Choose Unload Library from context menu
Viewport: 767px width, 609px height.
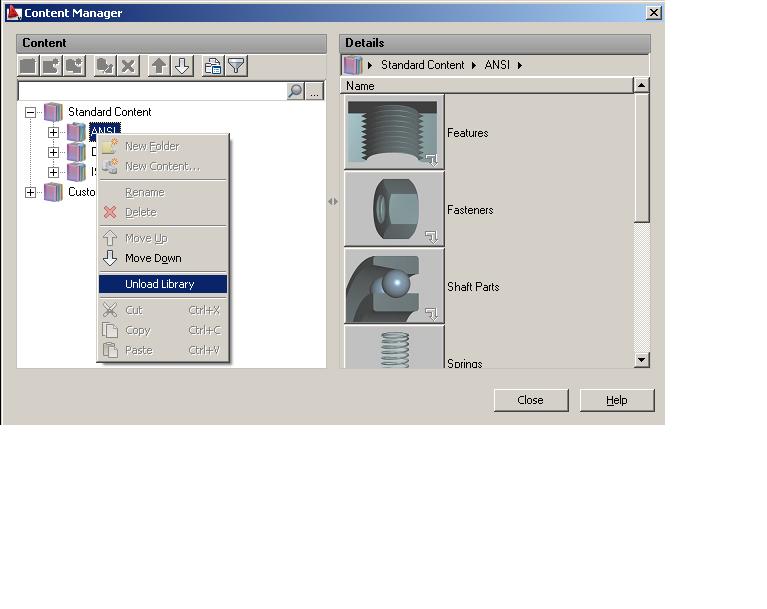click(x=160, y=284)
